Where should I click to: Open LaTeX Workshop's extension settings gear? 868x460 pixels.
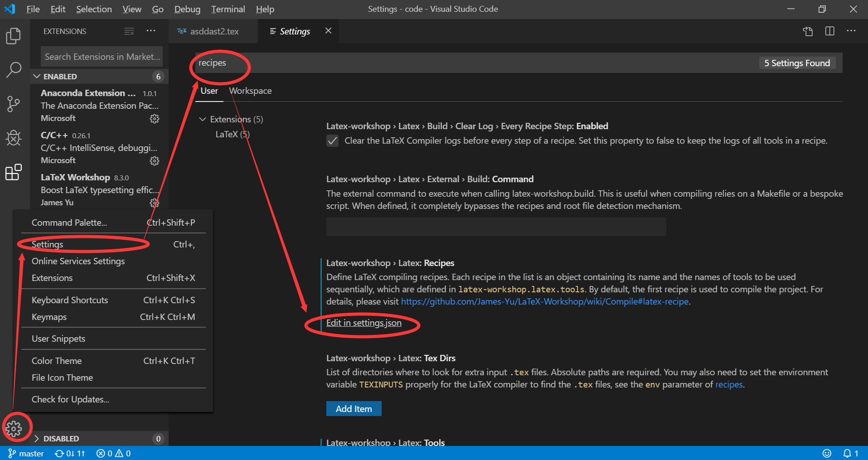(x=155, y=203)
